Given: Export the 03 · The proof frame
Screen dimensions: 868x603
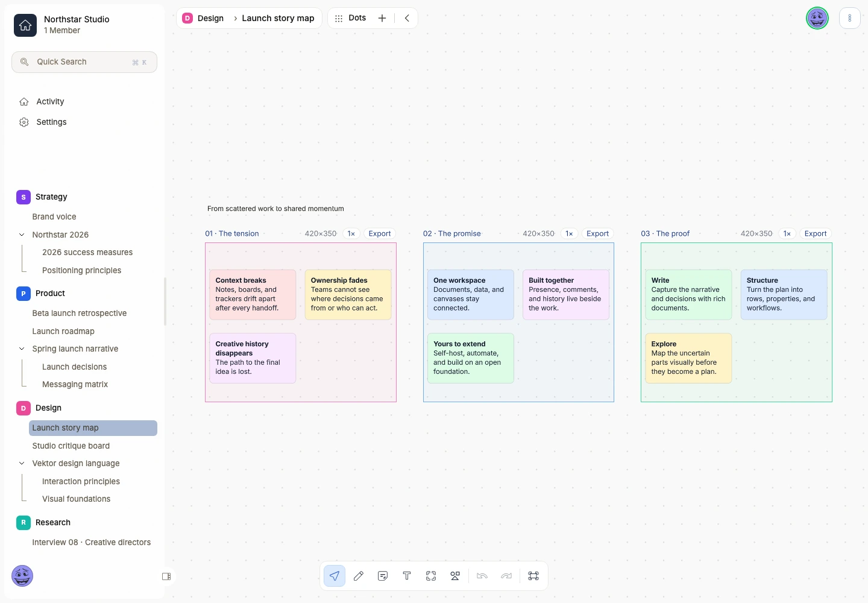Looking at the screenshot, I should pyautogui.click(x=816, y=233).
